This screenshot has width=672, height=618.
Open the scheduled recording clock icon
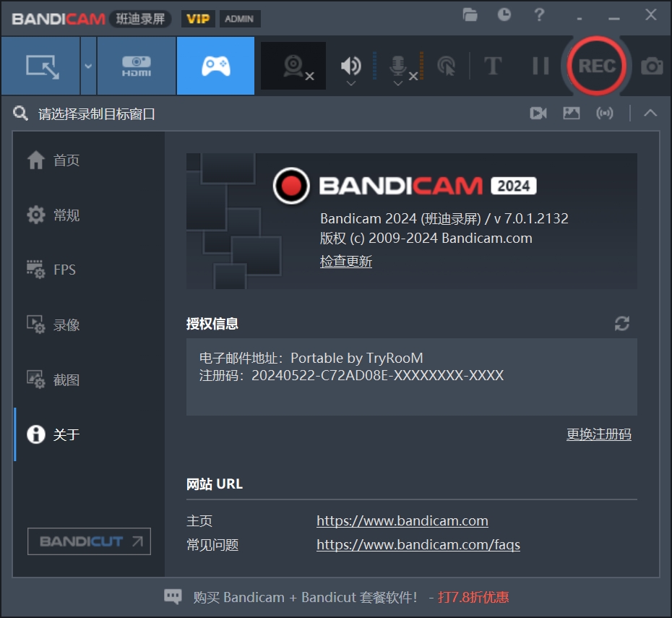pyautogui.click(x=504, y=14)
